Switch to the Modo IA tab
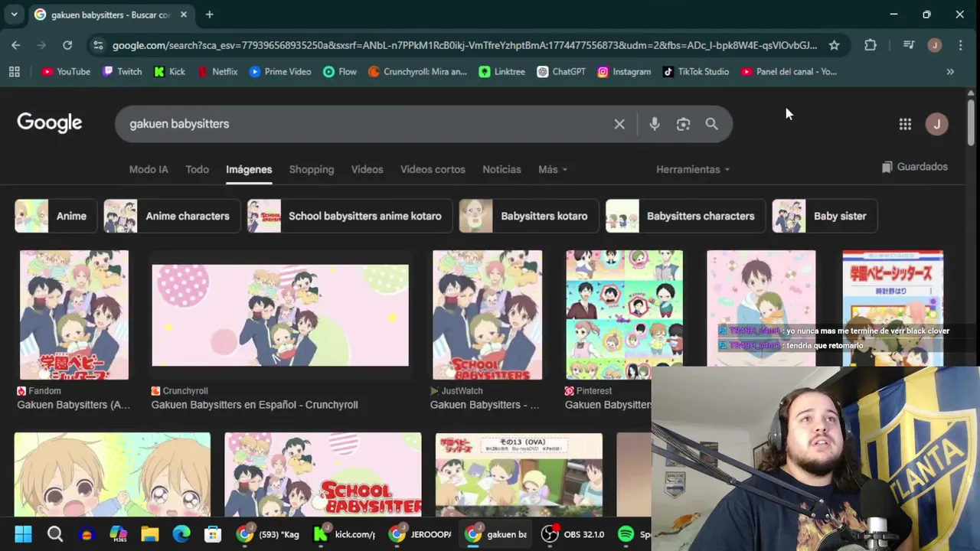The width and height of the screenshot is (980, 551). (149, 169)
